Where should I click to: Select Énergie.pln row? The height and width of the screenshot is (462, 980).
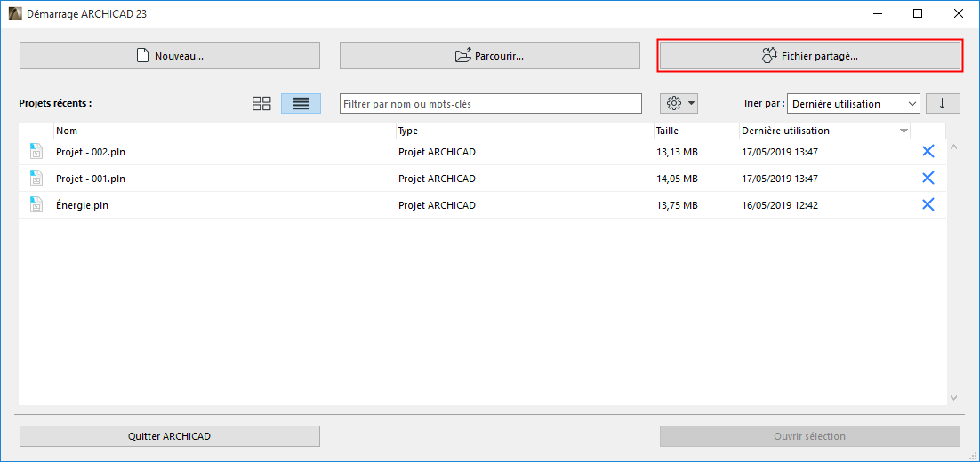[x=483, y=205]
